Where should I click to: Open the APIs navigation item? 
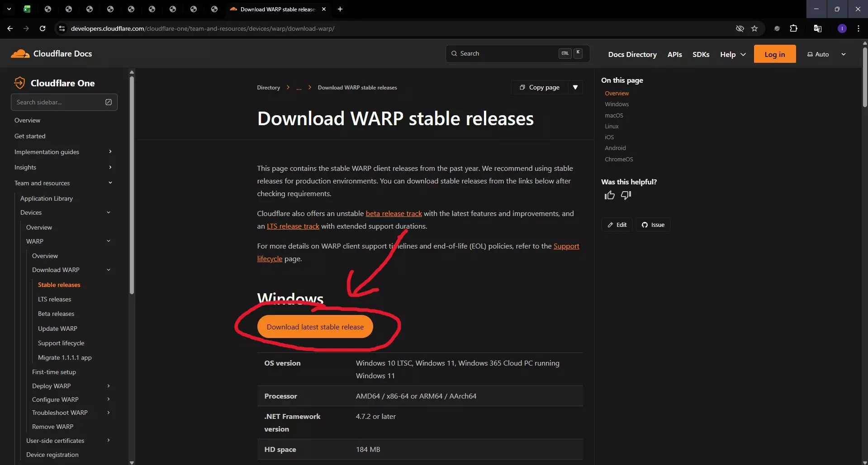[x=675, y=54]
